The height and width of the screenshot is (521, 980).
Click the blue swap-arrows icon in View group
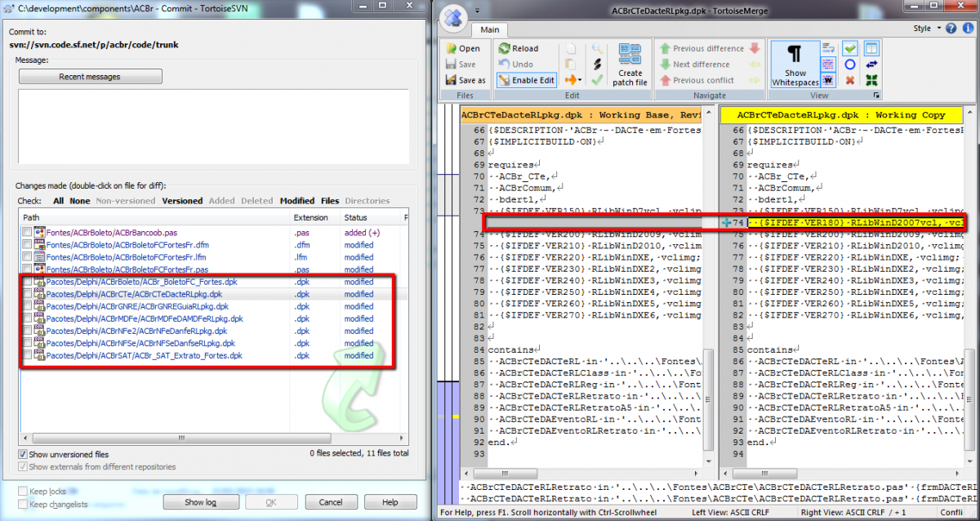(x=871, y=64)
